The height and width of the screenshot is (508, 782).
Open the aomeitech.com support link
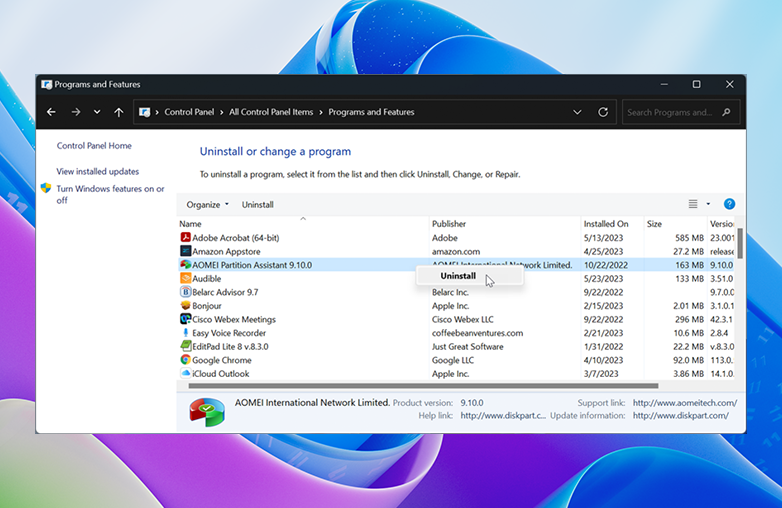pyautogui.click(x=685, y=402)
